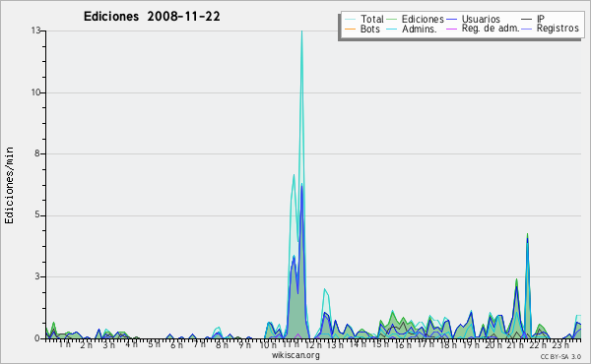Click the y-axis value 3
The image size is (591, 364).
(37, 276)
